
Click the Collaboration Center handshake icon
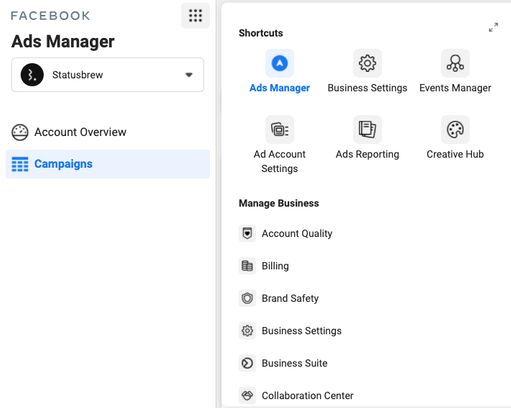tap(247, 395)
